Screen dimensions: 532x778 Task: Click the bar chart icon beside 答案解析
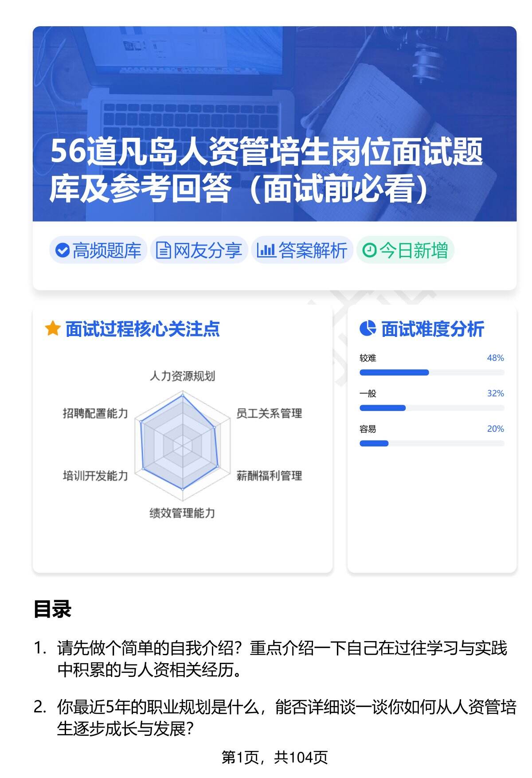266,250
